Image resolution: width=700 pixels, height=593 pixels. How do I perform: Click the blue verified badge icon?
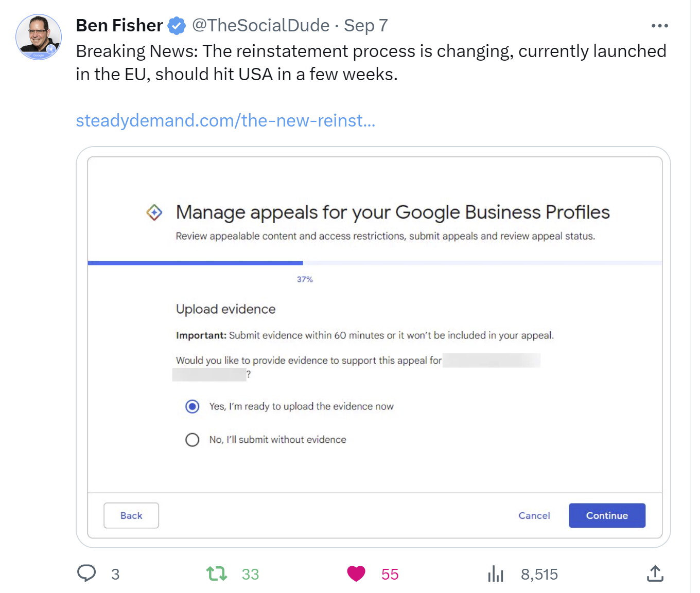(x=177, y=26)
